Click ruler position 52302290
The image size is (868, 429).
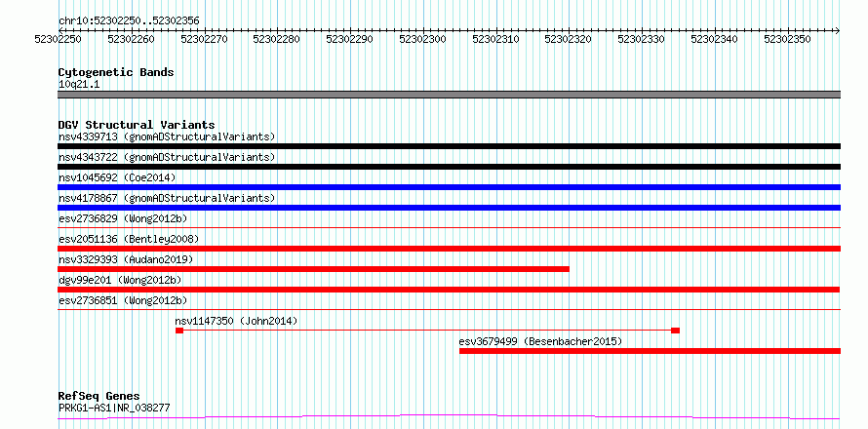coord(349,39)
